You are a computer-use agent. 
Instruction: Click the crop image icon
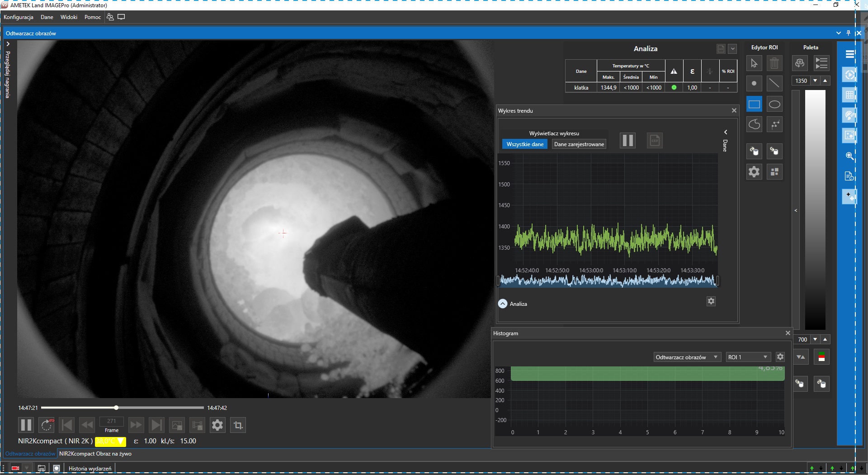click(x=238, y=425)
